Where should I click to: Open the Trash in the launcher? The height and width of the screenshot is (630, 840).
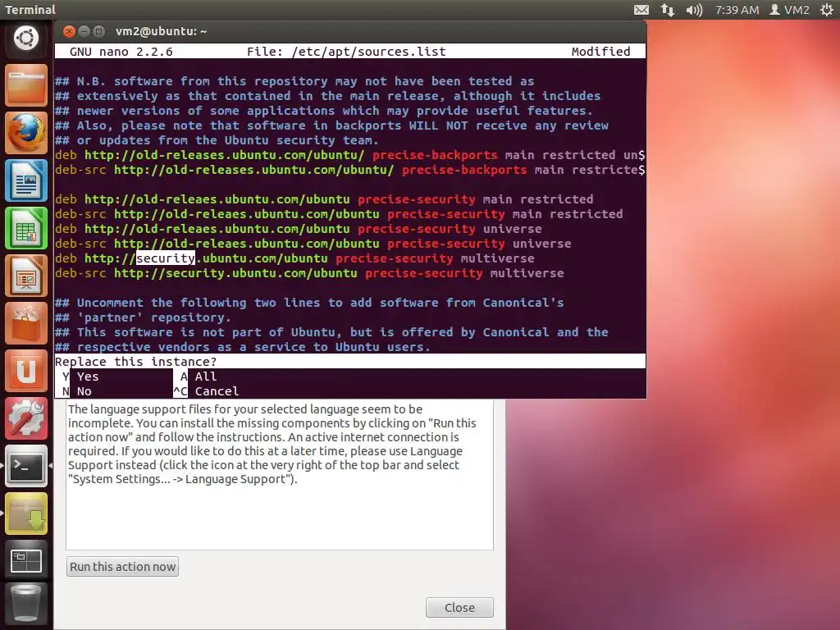pos(25,605)
